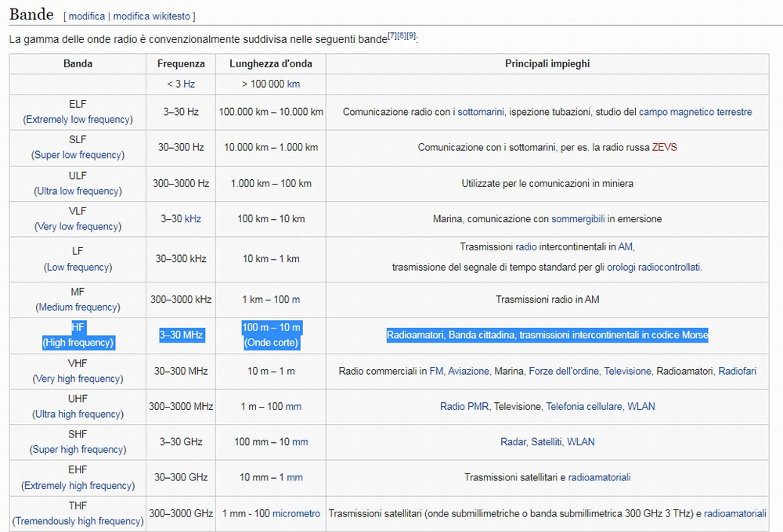
Task: Click the 'modifica' edit section link
Action: pos(86,16)
